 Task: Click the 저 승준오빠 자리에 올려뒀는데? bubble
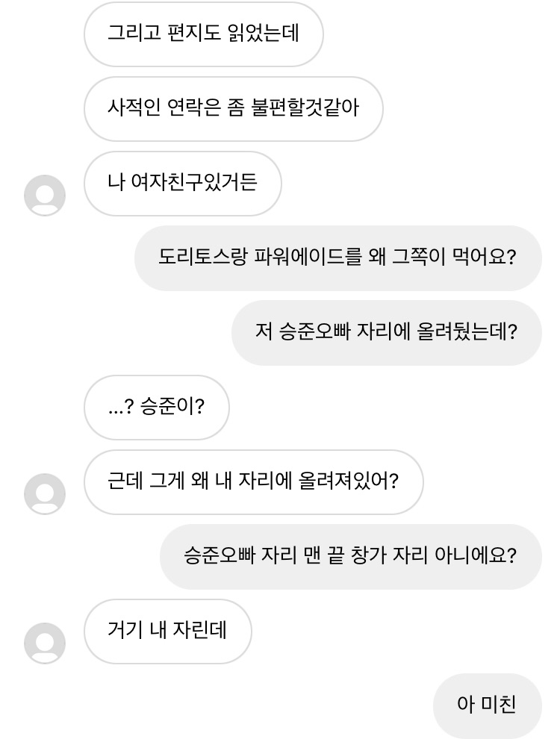pos(386,333)
